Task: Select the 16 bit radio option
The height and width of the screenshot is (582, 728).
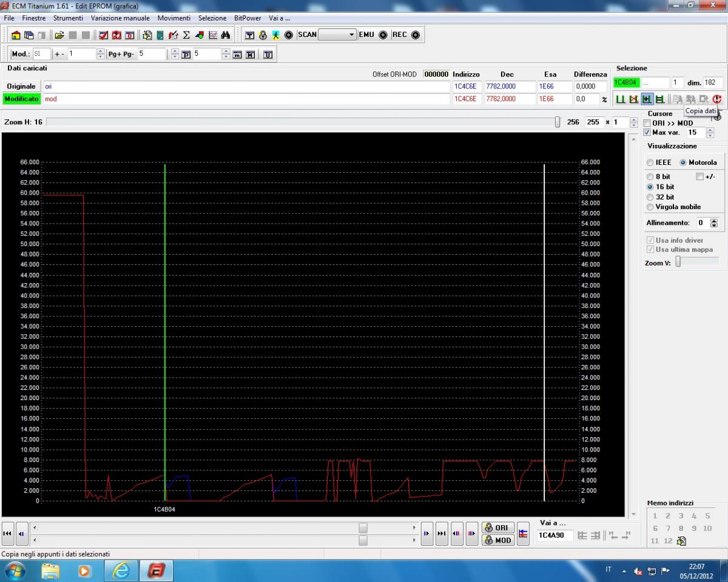Action: pyautogui.click(x=650, y=187)
